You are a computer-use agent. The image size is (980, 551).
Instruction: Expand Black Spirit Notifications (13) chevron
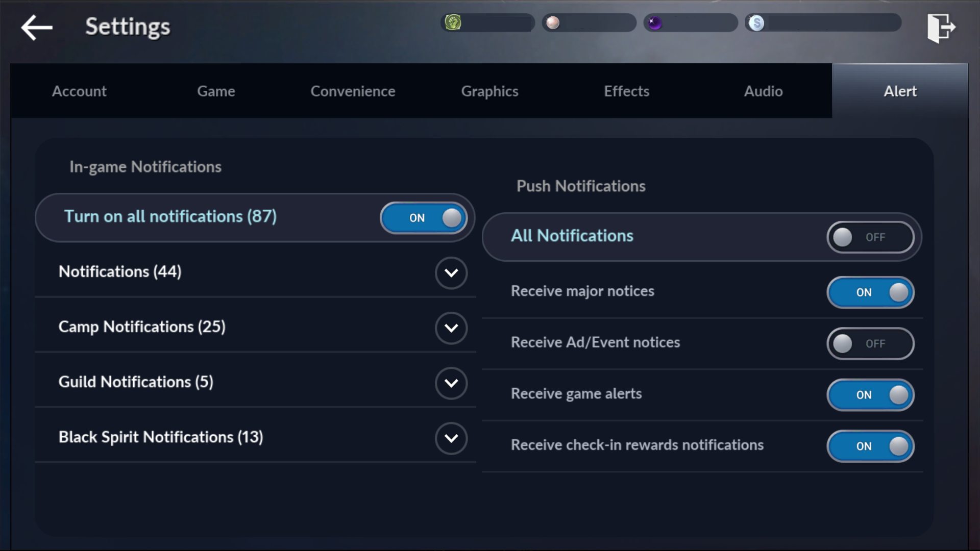451,438
